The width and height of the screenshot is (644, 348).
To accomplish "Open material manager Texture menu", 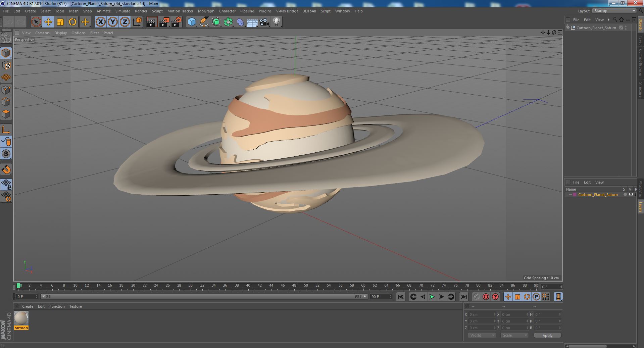I will 76,306.
